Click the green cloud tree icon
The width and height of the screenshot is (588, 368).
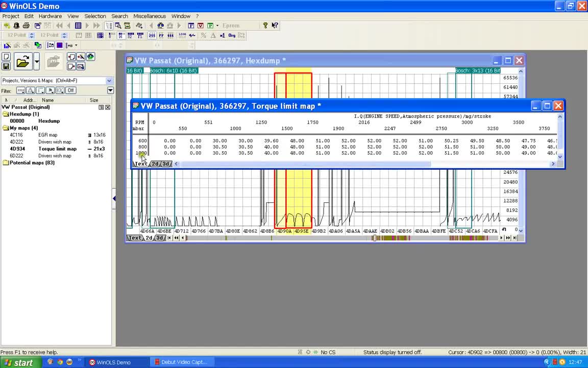coord(90,57)
